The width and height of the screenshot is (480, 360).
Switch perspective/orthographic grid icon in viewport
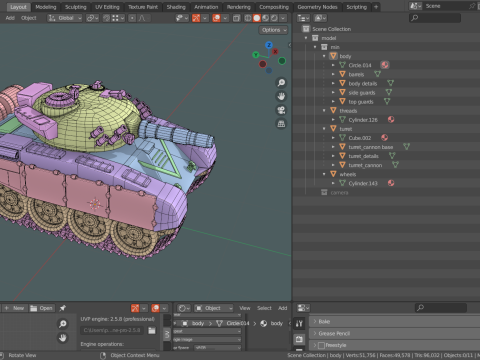tap(281, 124)
